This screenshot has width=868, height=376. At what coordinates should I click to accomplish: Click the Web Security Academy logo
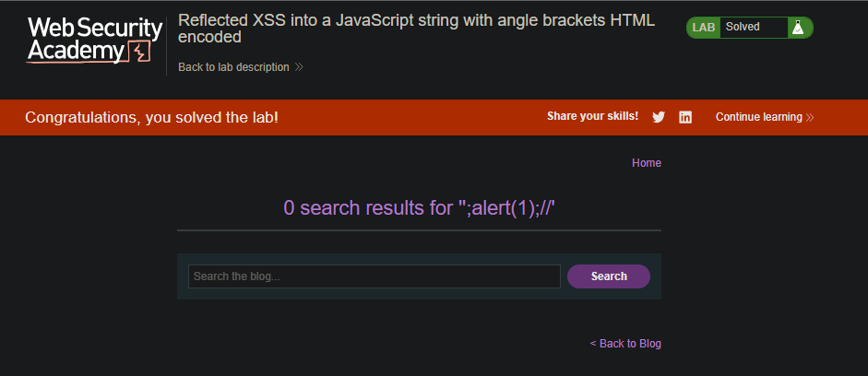coord(95,41)
